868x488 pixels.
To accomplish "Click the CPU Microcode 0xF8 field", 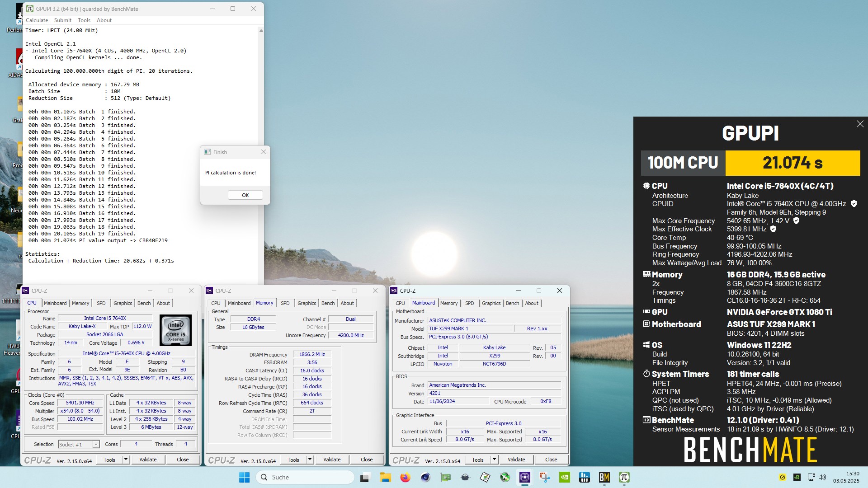I will click(x=546, y=401).
